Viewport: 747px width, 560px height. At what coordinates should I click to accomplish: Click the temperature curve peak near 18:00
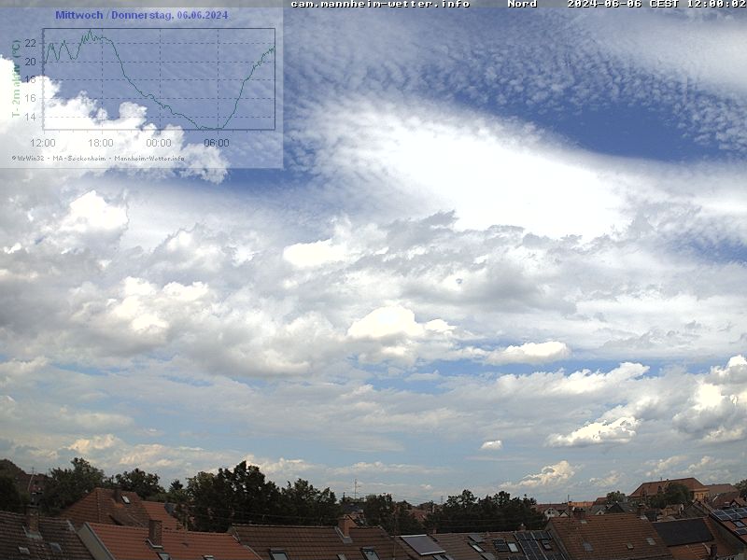[90, 33]
